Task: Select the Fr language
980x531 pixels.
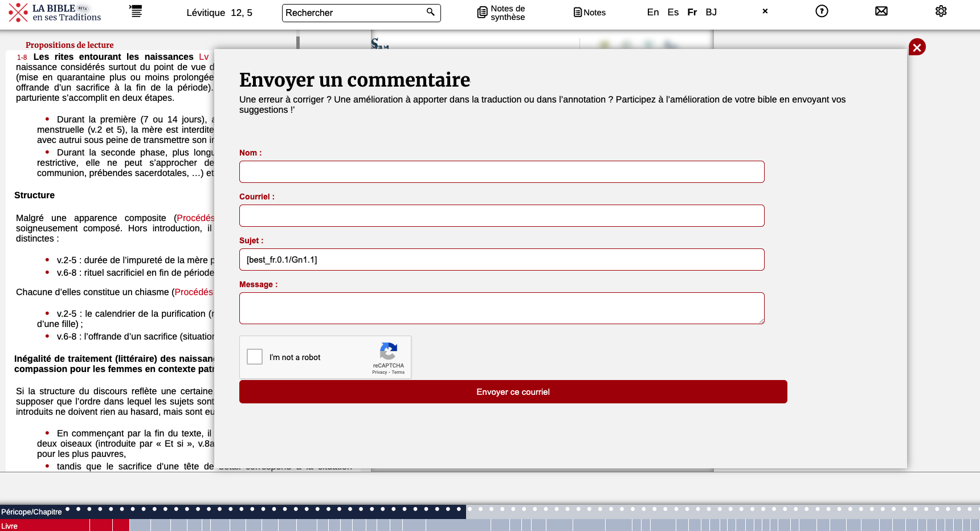Action: point(692,12)
